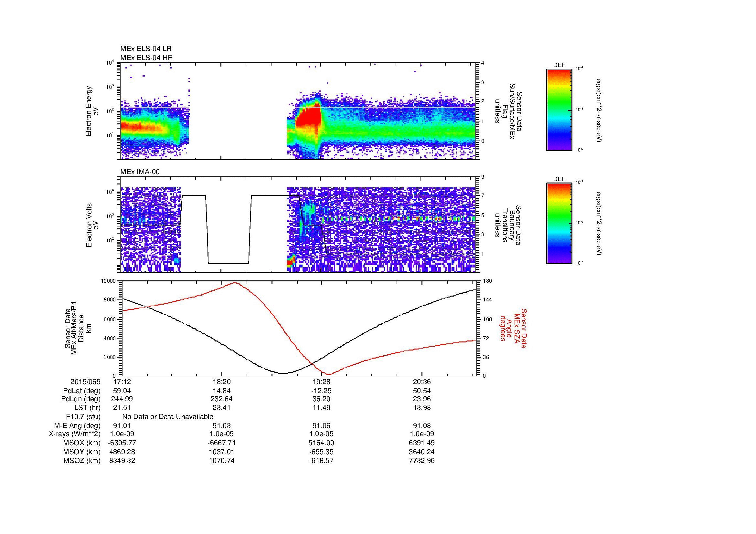
Task: Click the 'Sun/Surface/MEx Flag unitless' axis label
Action: coord(509,111)
